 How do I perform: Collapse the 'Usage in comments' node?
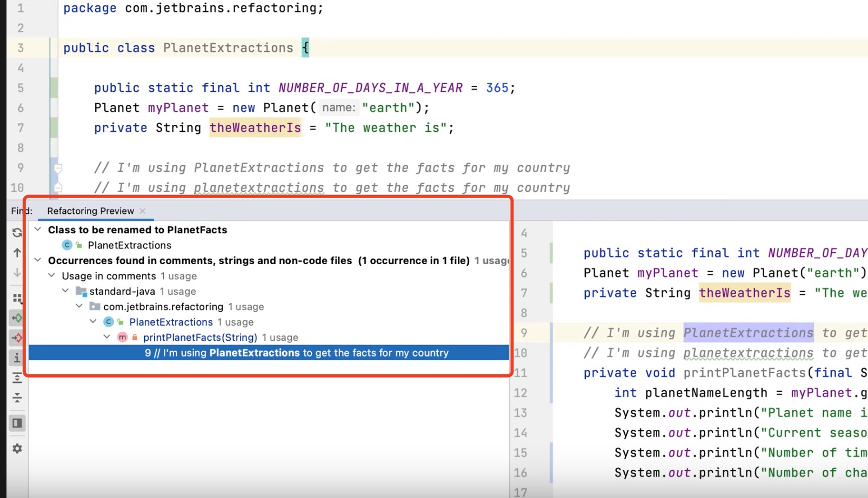tap(52, 275)
